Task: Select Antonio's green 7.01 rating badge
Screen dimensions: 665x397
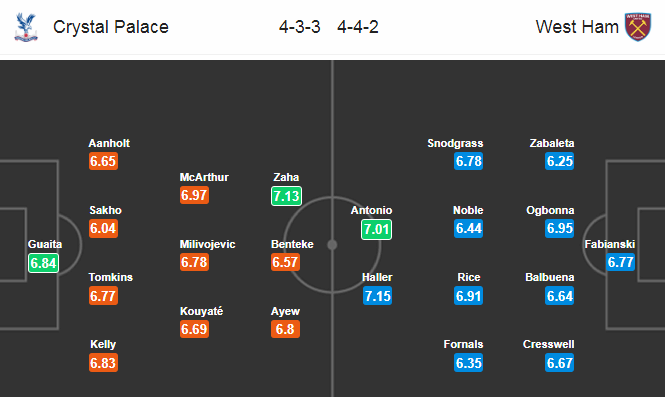Action: [x=377, y=229]
